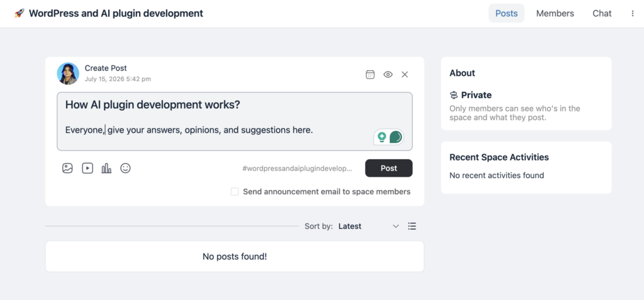Viewport: 644px width, 300px height.
Task: Click the Private label in About
Action: [x=476, y=96]
